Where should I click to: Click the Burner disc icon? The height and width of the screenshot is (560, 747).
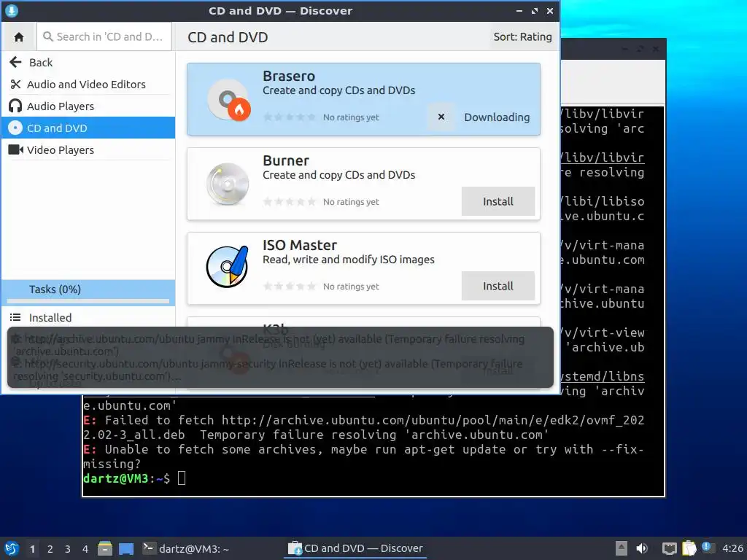click(228, 184)
